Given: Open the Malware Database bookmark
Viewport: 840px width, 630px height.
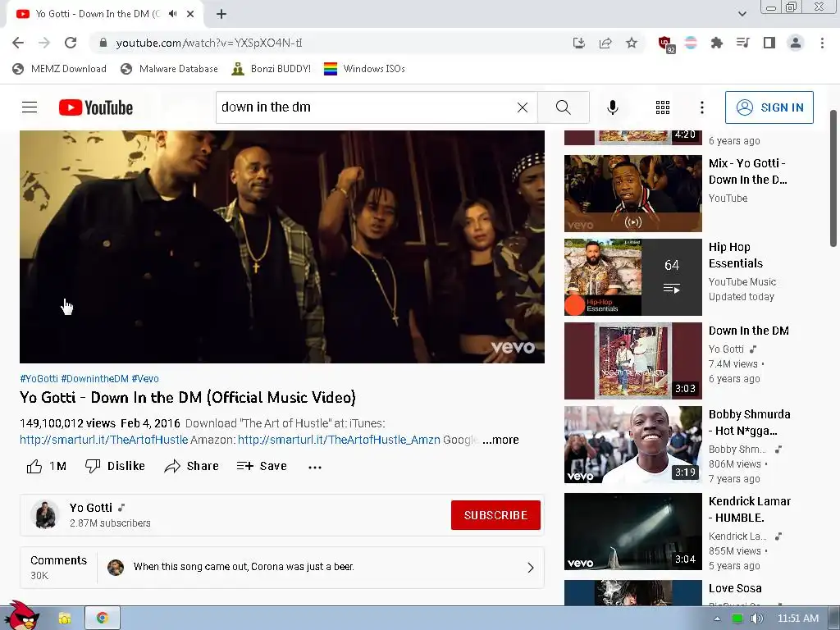Looking at the screenshot, I should (x=169, y=69).
